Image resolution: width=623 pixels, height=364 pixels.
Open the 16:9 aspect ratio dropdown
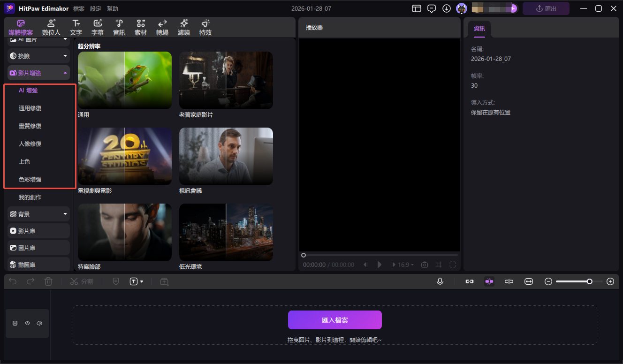[x=403, y=264]
